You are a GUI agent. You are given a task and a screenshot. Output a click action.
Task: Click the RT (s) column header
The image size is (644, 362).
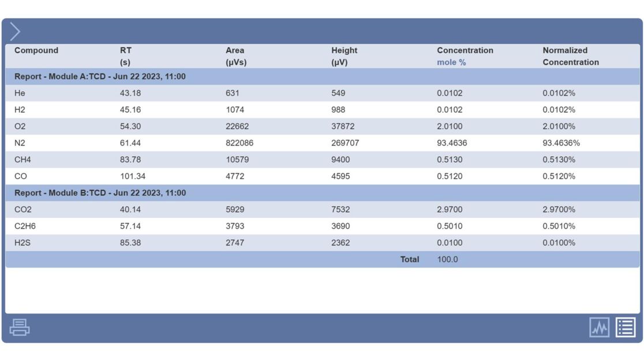[x=126, y=56]
